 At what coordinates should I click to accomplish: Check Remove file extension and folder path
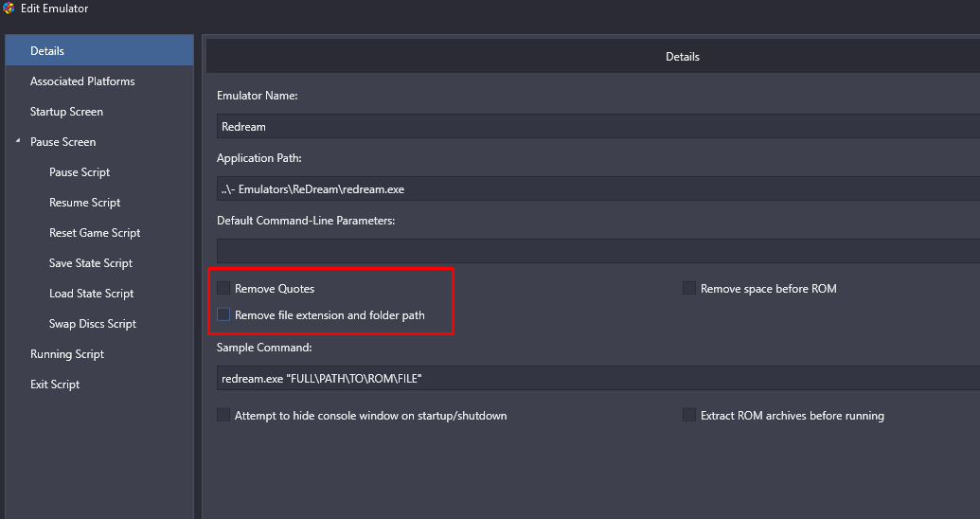coord(223,313)
